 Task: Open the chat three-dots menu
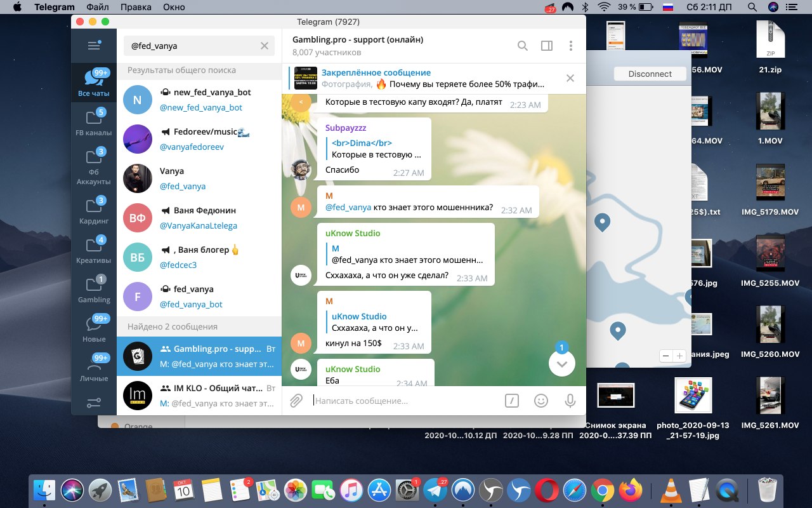[x=571, y=46]
